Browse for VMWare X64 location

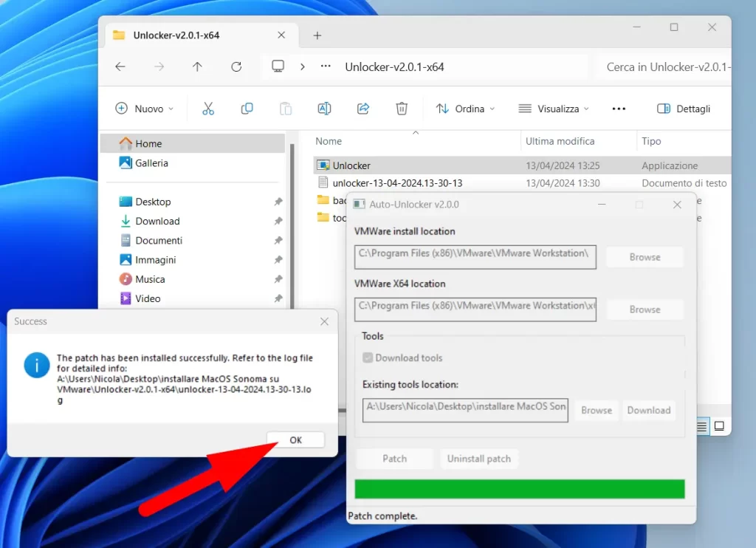pyautogui.click(x=645, y=309)
